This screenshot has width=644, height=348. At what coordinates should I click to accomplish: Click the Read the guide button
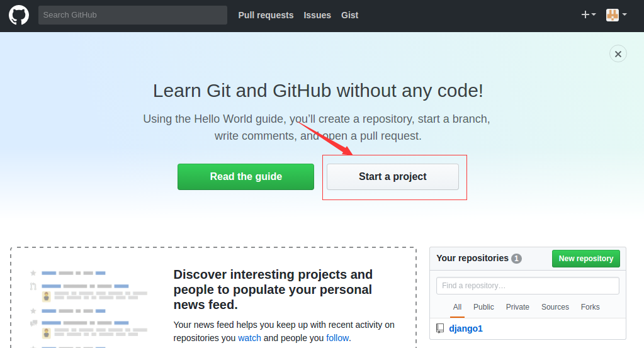pyautogui.click(x=246, y=177)
